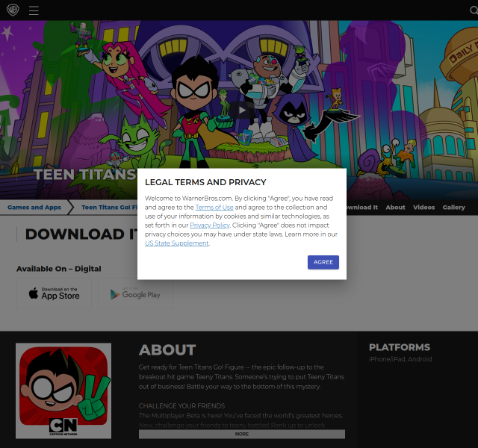This screenshot has width=478, height=448.
Task: Open the US State Supplement link
Action: pos(177,243)
